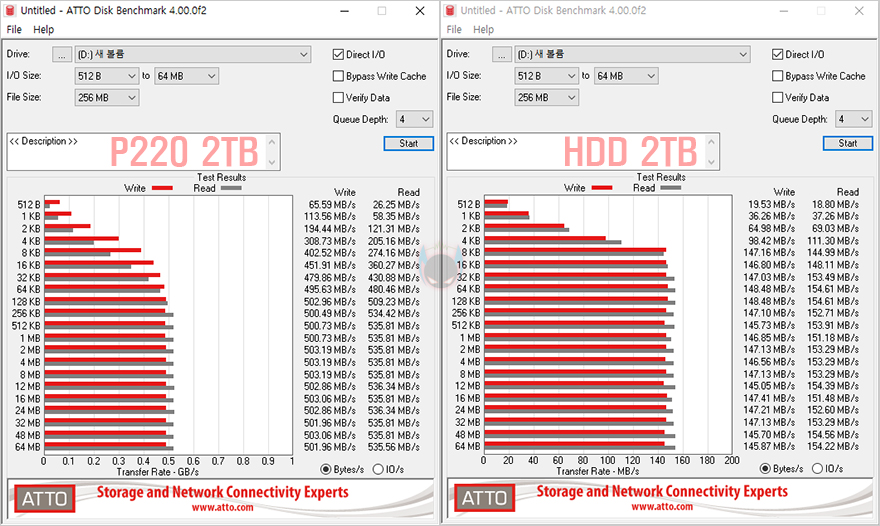Click ATTO logo in P220 window banner
The width and height of the screenshot is (880, 526).
[44, 498]
